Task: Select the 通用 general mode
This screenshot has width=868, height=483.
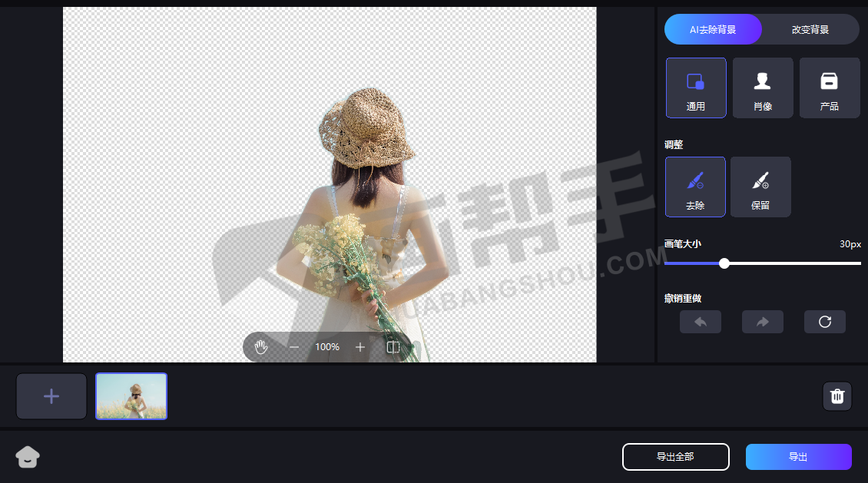Action: 696,88
